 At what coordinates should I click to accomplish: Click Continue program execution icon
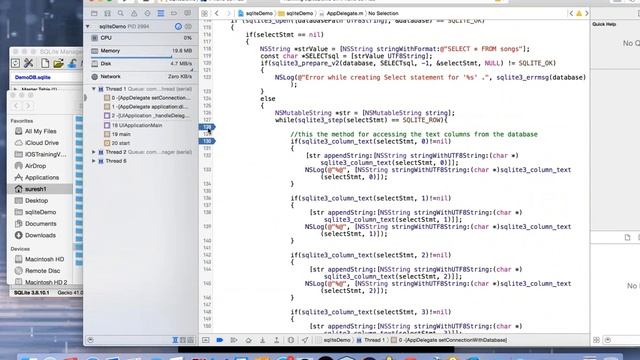(234, 340)
